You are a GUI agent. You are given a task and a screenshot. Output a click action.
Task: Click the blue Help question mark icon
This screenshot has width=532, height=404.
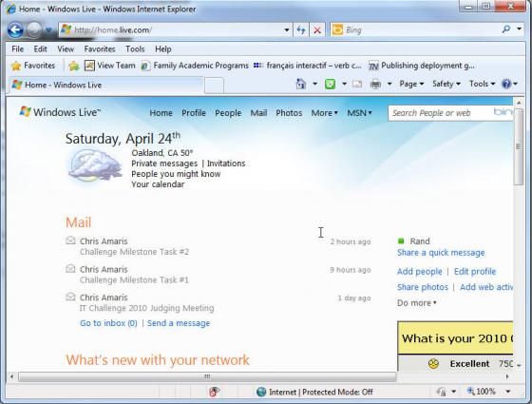[506, 84]
